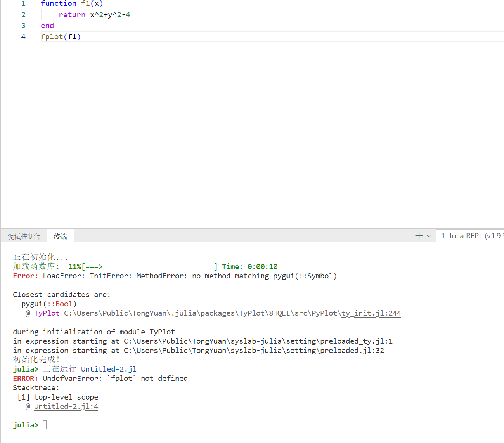Place cursor on 'function f1(x)' code line
Image resolution: width=504 pixels, height=443 pixels.
[72, 3]
